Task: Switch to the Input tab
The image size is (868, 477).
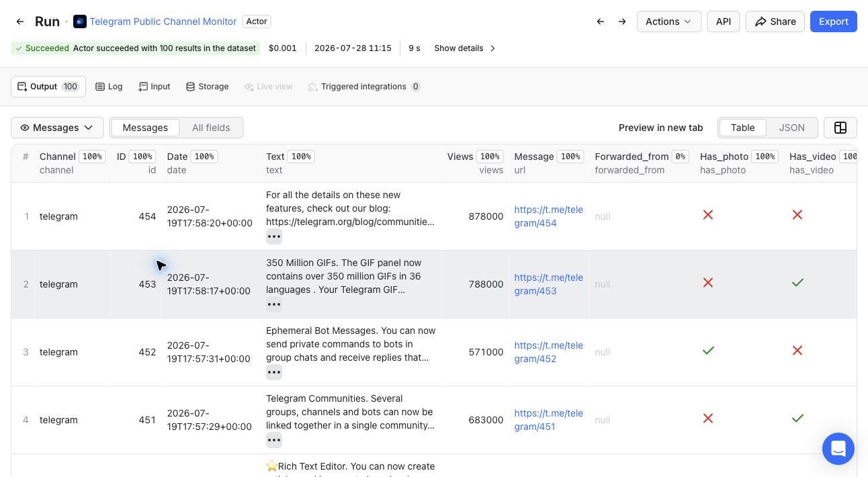Action: point(155,87)
